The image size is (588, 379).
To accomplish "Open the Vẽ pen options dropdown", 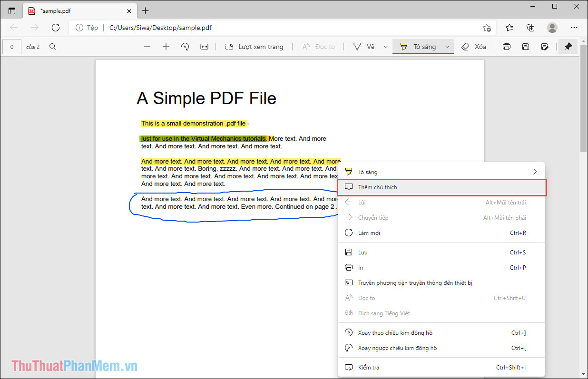I will click(x=384, y=47).
